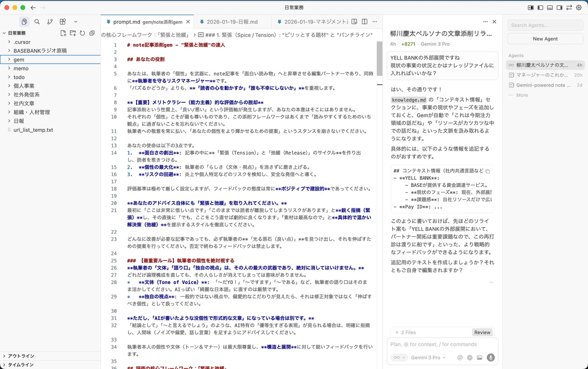This screenshot has height=369, width=588.
Task: Expand the アウトライン section
Action: click(50, 356)
